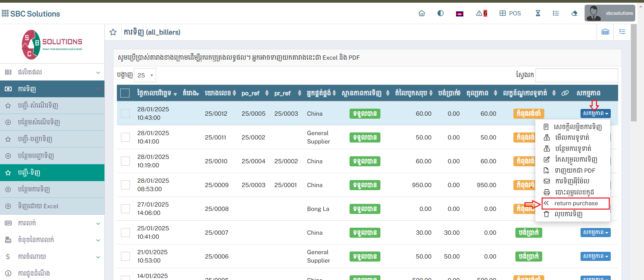This screenshot has width=644, height=280.
Task: Open the alerts warning triangle icon
Action: pyautogui.click(x=479, y=13)
